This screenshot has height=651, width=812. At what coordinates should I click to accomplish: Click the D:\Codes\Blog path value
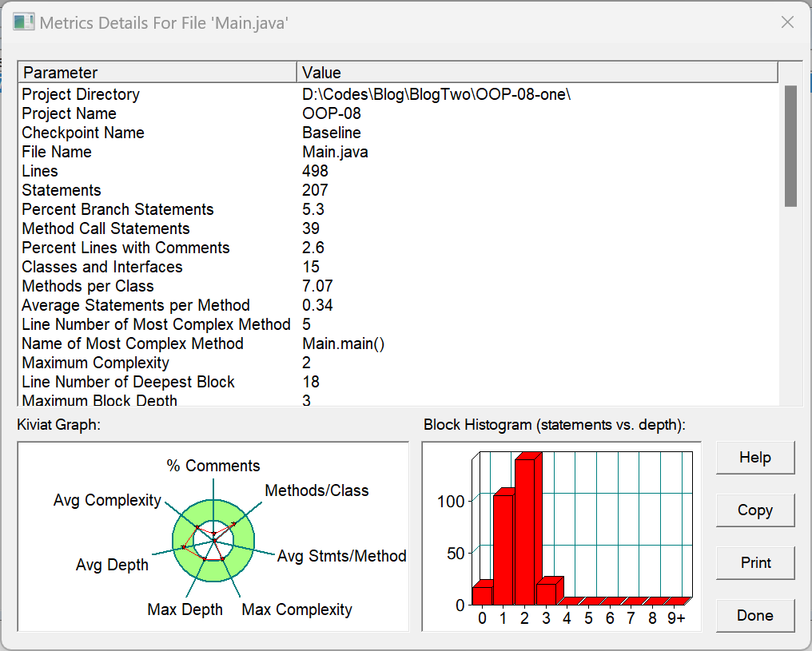point(436,94)
